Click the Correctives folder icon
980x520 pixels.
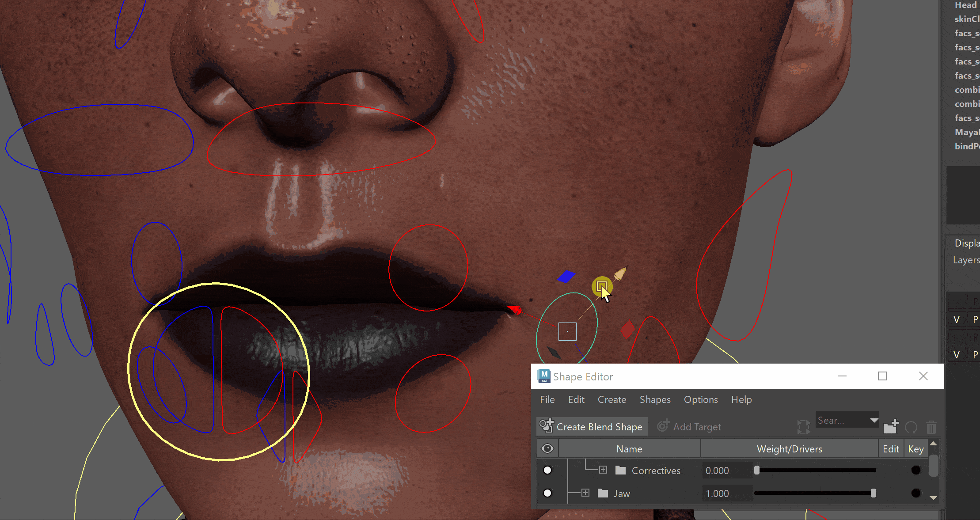click(620, 471)
